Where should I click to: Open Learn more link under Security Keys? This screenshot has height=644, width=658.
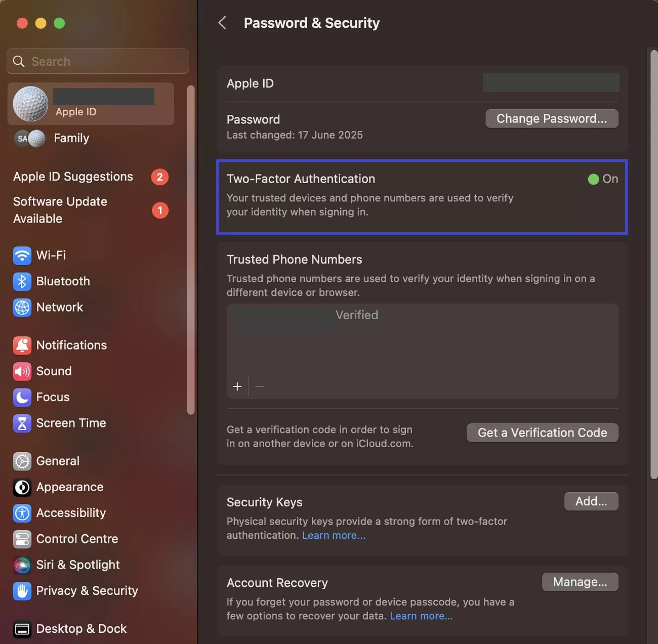point(334,535)
